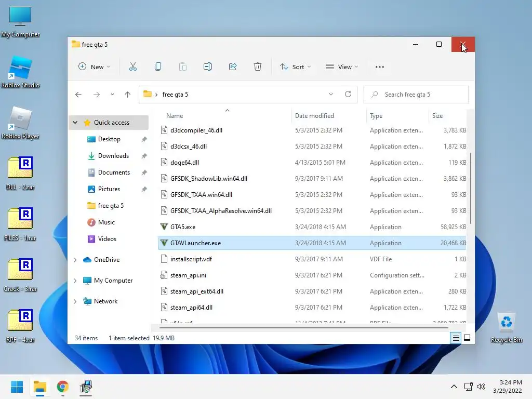Select the RPF - 4.rar archive icon
The width and height of the screenshot is (532, 399).
click(x=20, y=326)
